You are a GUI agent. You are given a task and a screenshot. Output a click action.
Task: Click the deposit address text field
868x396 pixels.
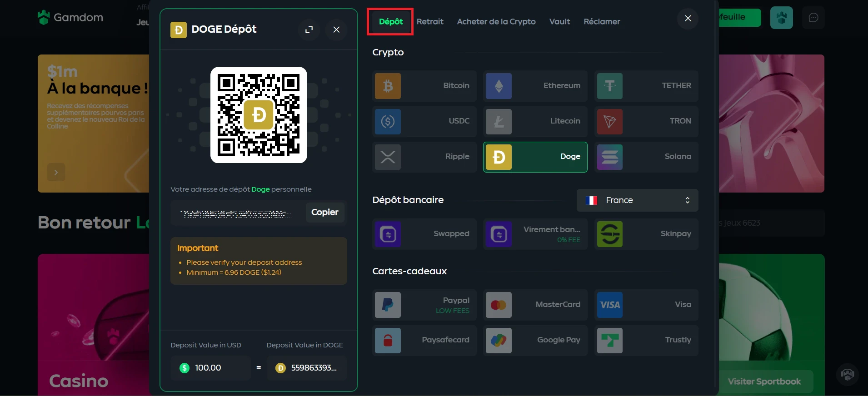236,213
